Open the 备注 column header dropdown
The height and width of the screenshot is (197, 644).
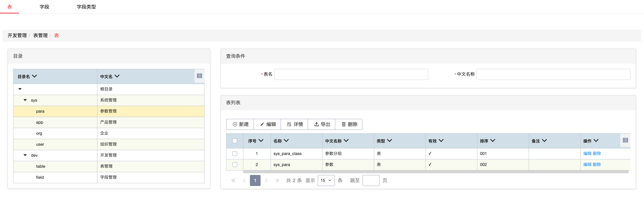pyautogui.click(x=544, y=141)
